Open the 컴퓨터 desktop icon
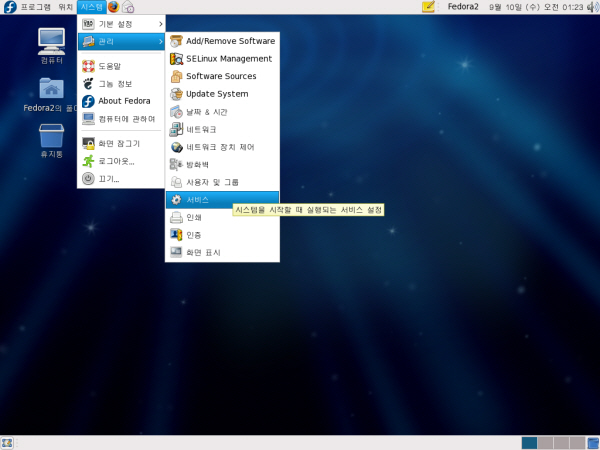Screen dimensions: 600x450 (52, 46)
